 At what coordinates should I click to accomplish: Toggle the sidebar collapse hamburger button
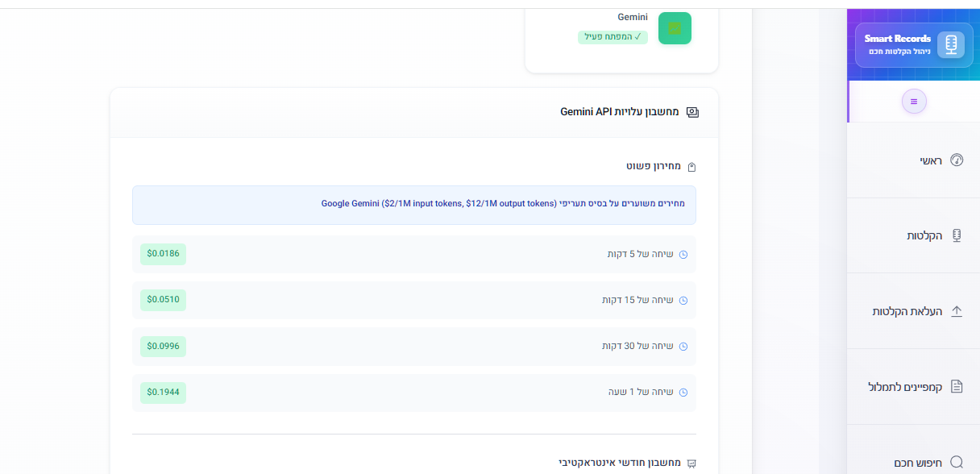(914, 102)
